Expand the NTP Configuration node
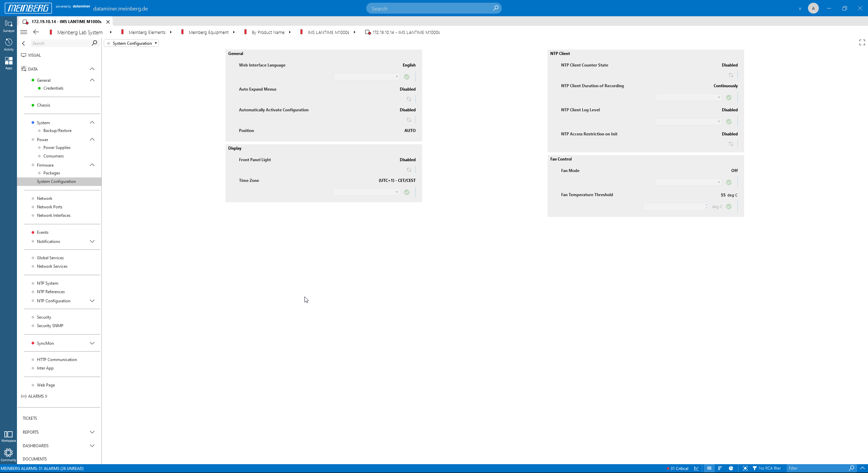Viewport: 868px width, 473px height. (92, 301)
